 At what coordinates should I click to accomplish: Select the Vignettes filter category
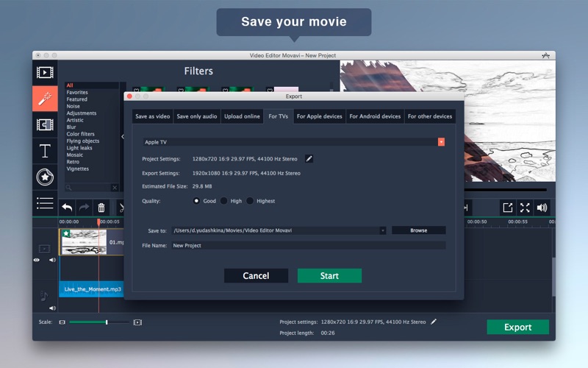coord(78,169)
